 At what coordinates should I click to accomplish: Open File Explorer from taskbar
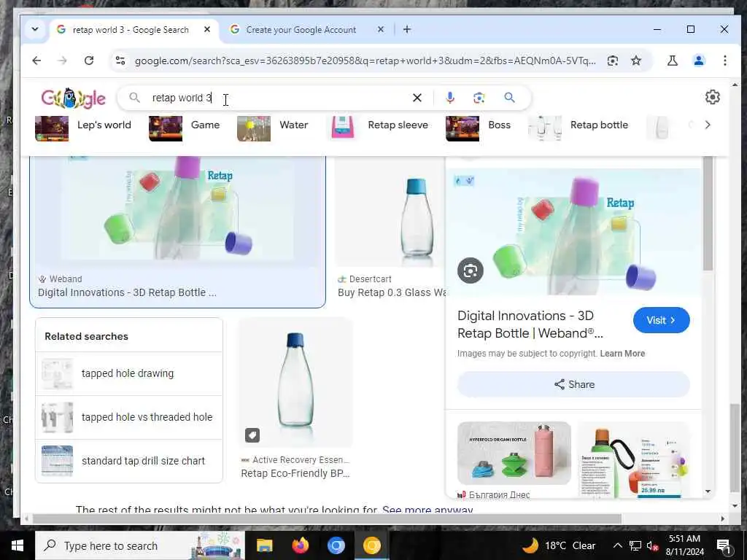(264, 545)
